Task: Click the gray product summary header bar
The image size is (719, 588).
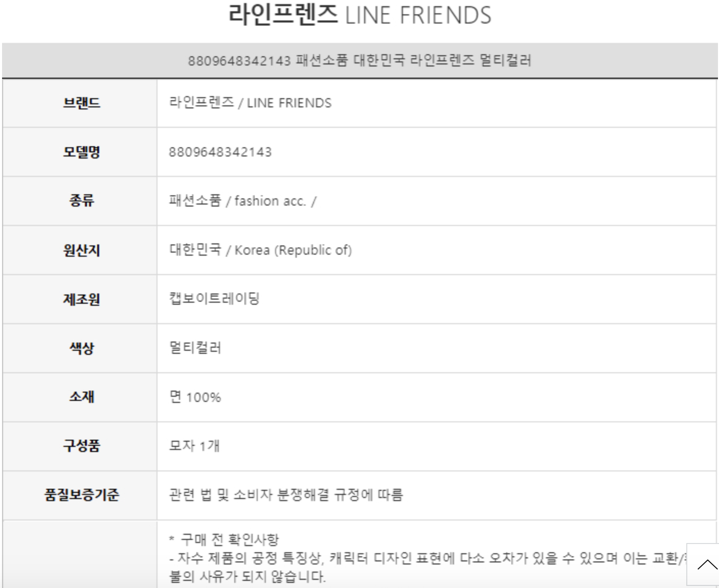Action: click(x=360, y=60)
